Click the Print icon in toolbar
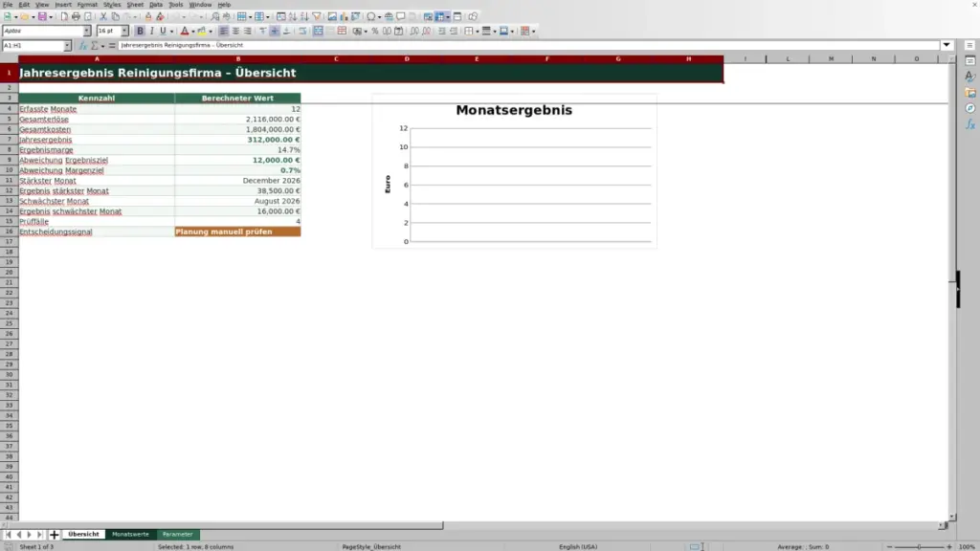The image size is (980, 551). tap(76, 16)
